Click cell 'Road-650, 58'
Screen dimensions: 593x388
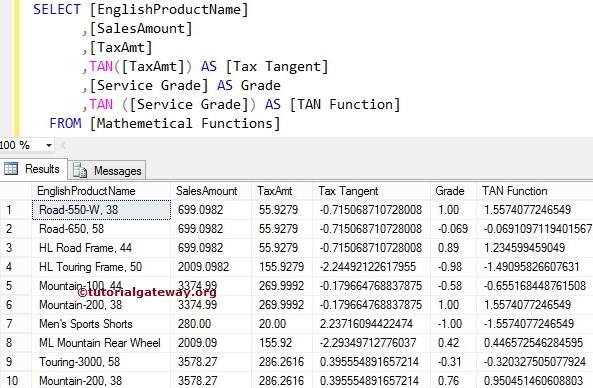[101, 229]
